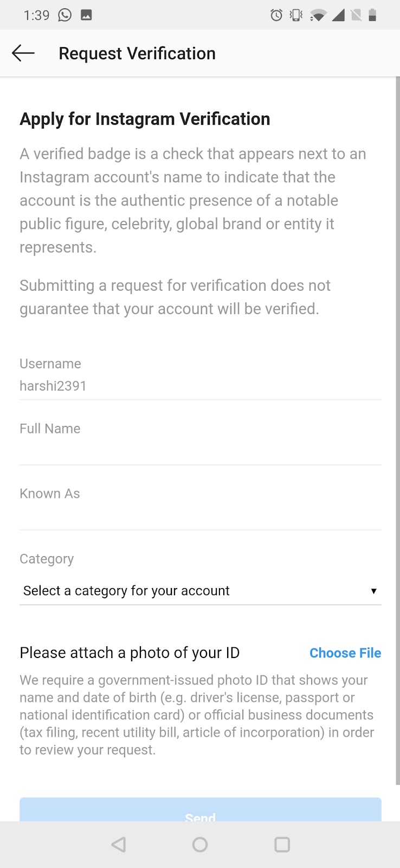400x868 pixels.
Task: Tap the vibrate mode status icon
Action: pos(296,15)
